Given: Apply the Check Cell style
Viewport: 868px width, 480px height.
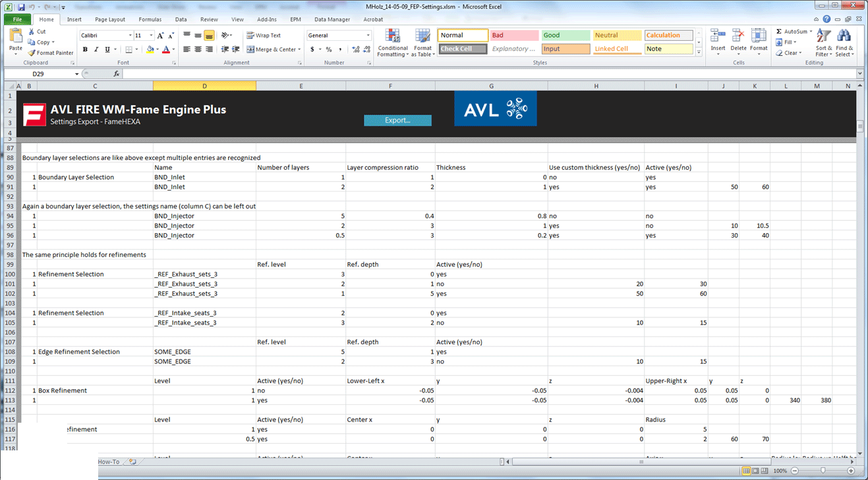Looking at the screenshot, I should (x=463, y=49).
